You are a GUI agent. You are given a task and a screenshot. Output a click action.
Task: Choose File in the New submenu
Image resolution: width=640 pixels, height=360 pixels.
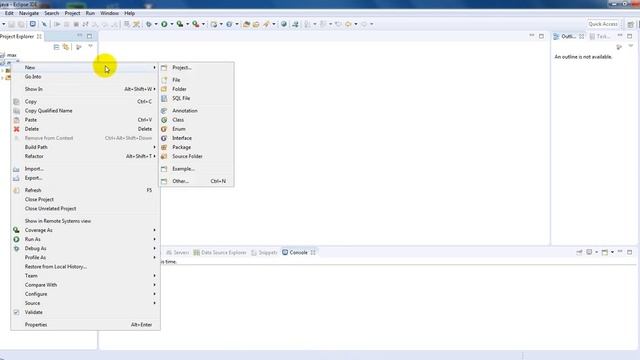pyautogui.click(x=196, y=80)
